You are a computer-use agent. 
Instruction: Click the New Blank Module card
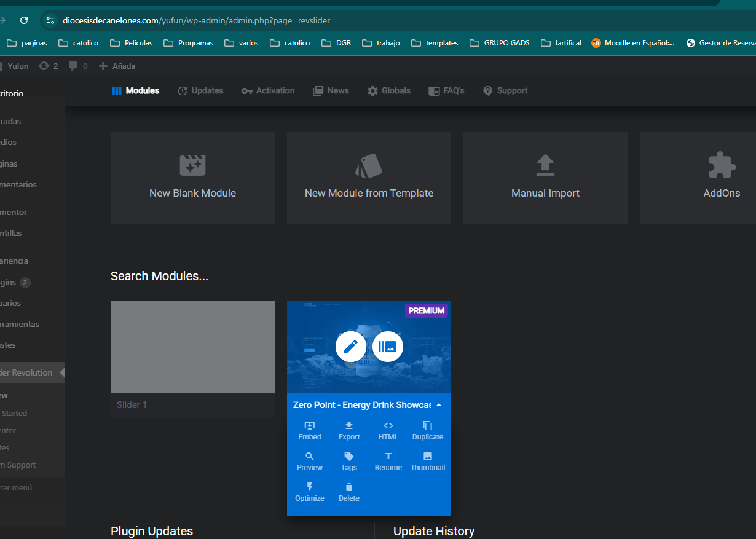(192, 178)
